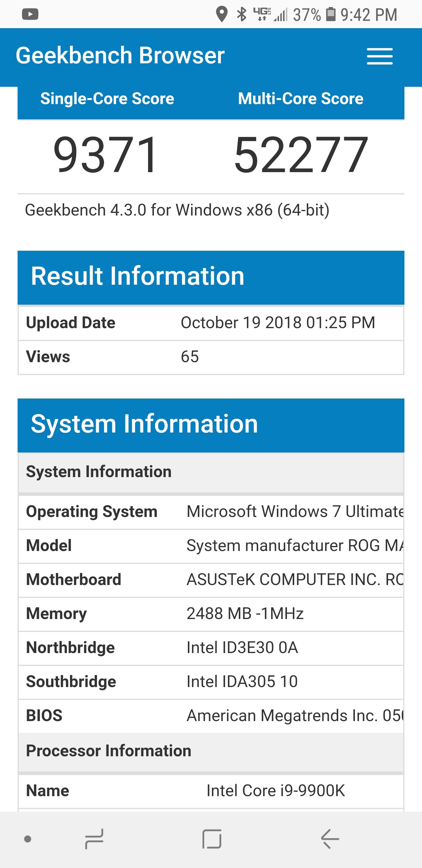This screenshot has height=868, width=422.
Task: Tap the Single-Core Score header
Action: coord(107,99)
